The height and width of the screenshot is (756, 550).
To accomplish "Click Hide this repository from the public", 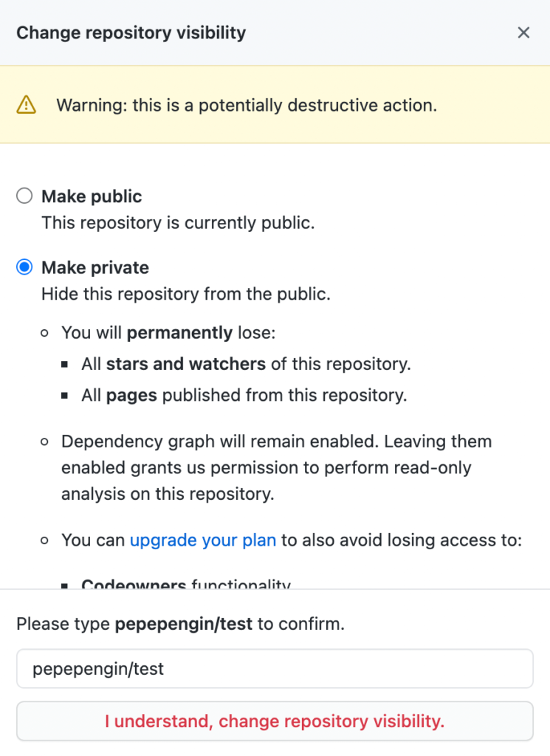I will pyautogui.click(x=186, y=294).
